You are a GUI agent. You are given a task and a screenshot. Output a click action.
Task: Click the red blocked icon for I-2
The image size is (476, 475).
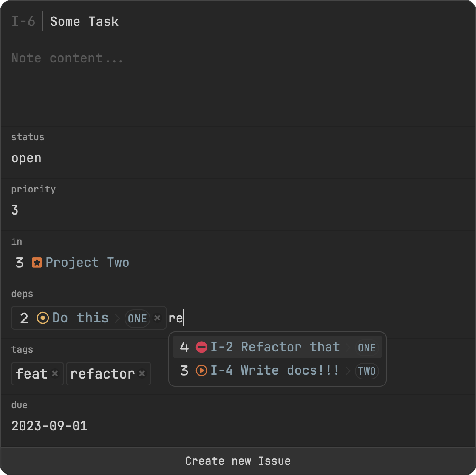pos(201,347)
